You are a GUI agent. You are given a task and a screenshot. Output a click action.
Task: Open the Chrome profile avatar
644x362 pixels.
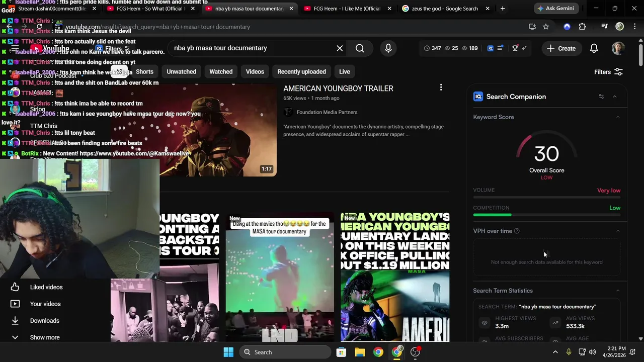[x=620, y=27]
